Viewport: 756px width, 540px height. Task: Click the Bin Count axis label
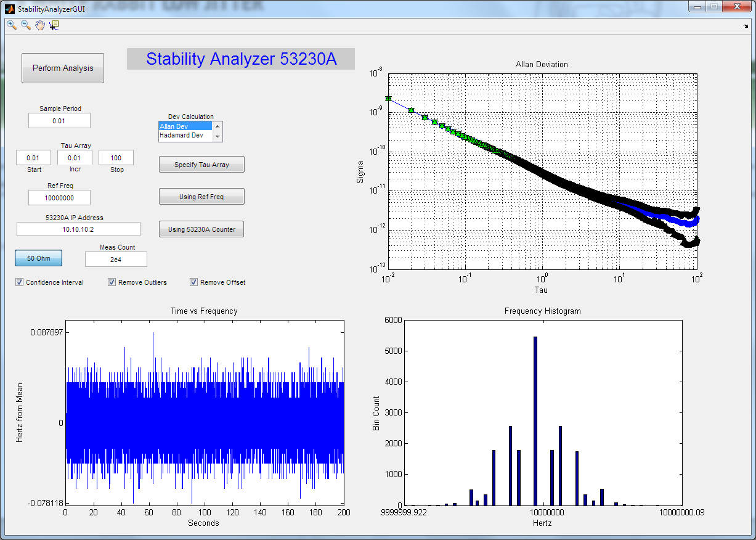[376, 412]
